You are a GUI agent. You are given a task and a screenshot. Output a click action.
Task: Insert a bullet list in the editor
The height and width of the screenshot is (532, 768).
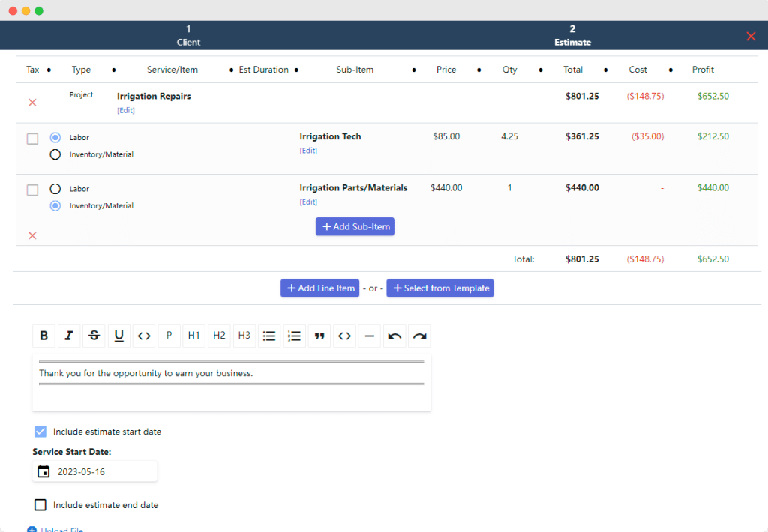coord(269,336)
